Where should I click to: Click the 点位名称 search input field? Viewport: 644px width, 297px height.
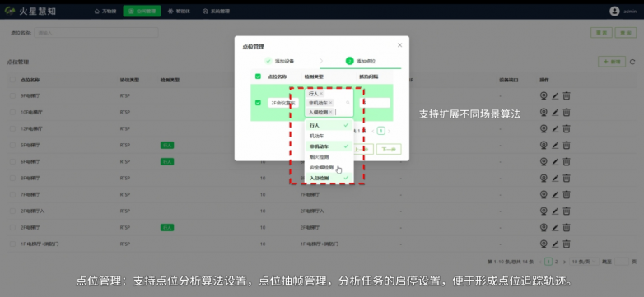pos(96,33)
